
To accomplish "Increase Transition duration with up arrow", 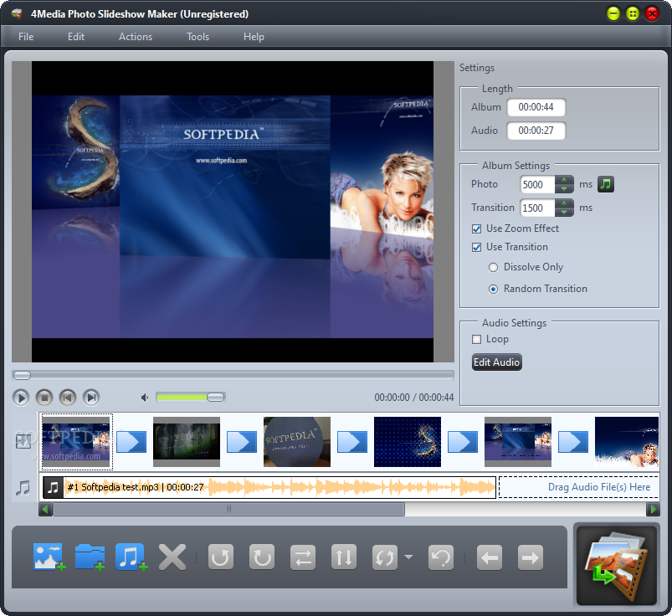I will [x=564, y=203].
